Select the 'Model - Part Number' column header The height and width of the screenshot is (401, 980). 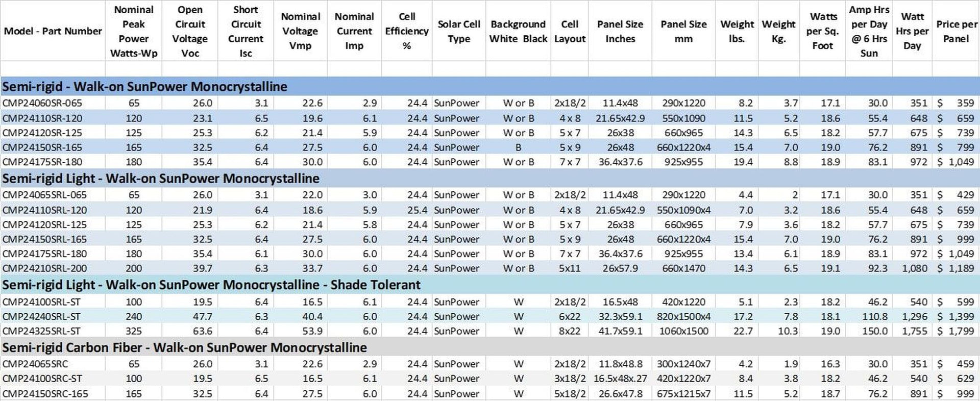point(53,31)
